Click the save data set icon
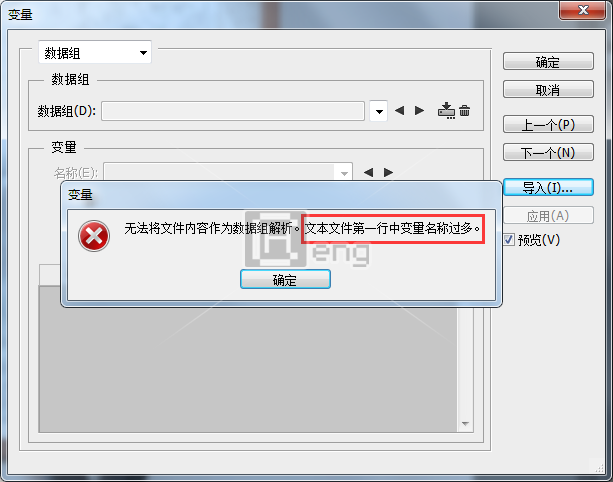This screenshot has height=482, width=613. click(446, 111)
